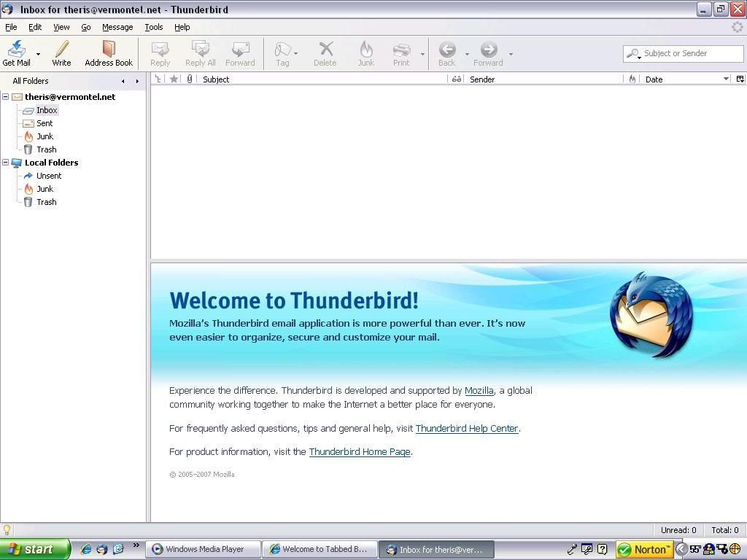The height and width of the screenshot is (560, 747).
Task: Click the Get Mail toolbar icon
Action: pos(17,52)
